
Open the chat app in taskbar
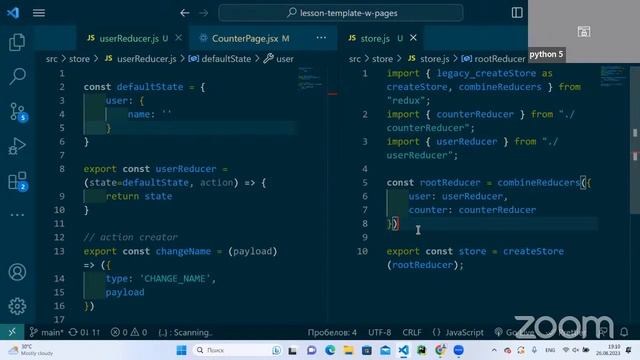tap(311, 350)
